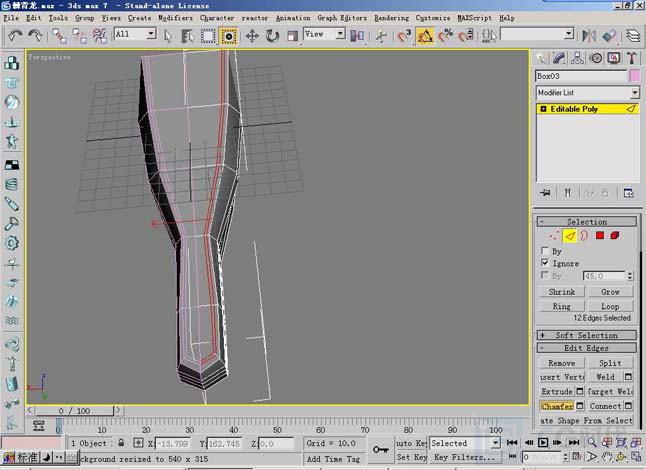
Task: Open the Motion command panel tab
Action: point(596,58)
